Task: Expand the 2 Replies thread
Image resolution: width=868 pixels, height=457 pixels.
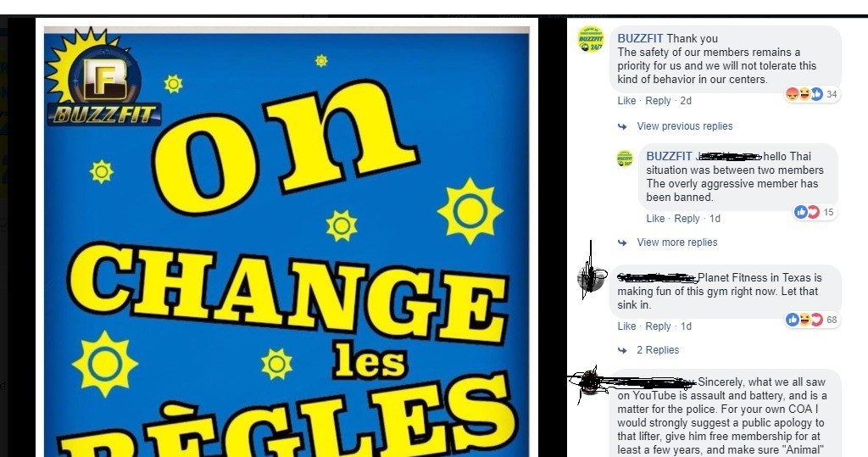Action: pos(658,350)
